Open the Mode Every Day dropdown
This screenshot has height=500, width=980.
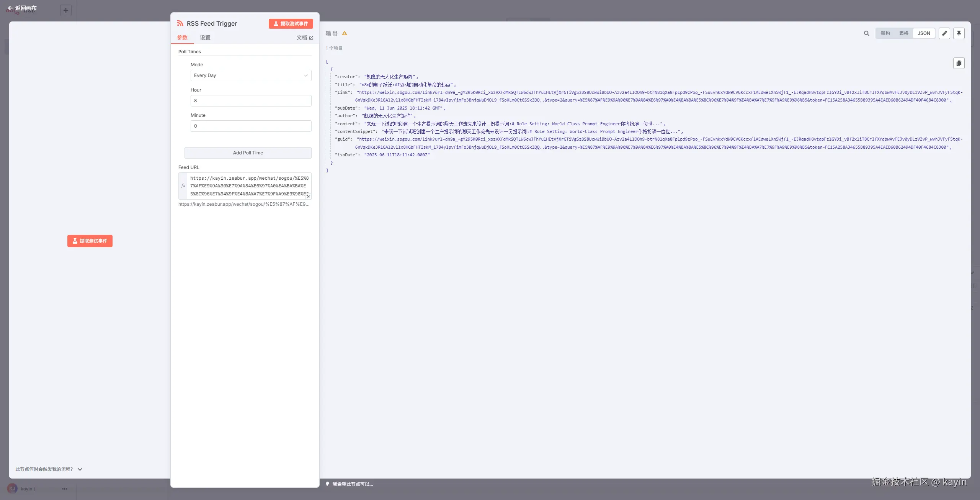point(251,75)
